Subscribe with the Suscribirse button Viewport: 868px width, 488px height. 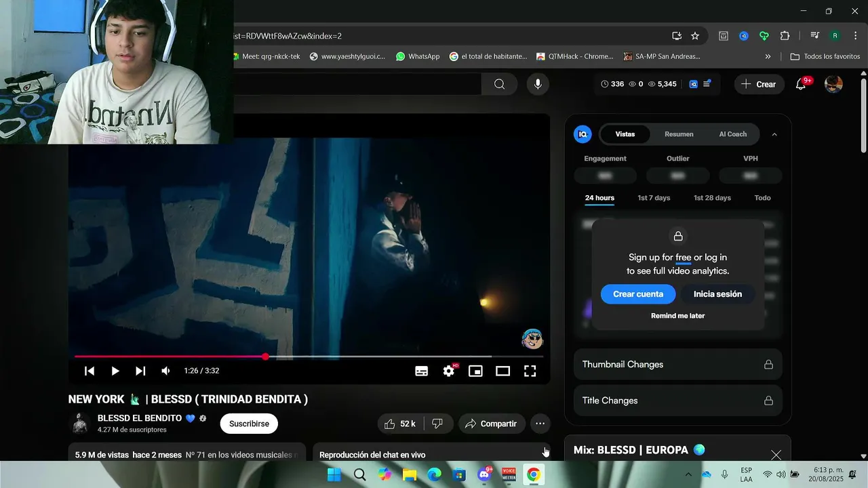(x=249, y=424)
